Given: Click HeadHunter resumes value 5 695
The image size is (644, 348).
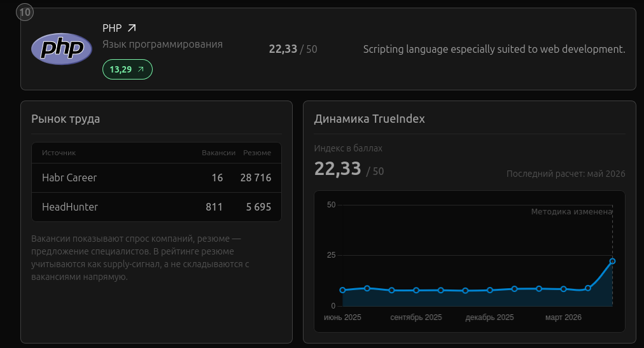Looking at the screenshot, I should coord(259,207).
